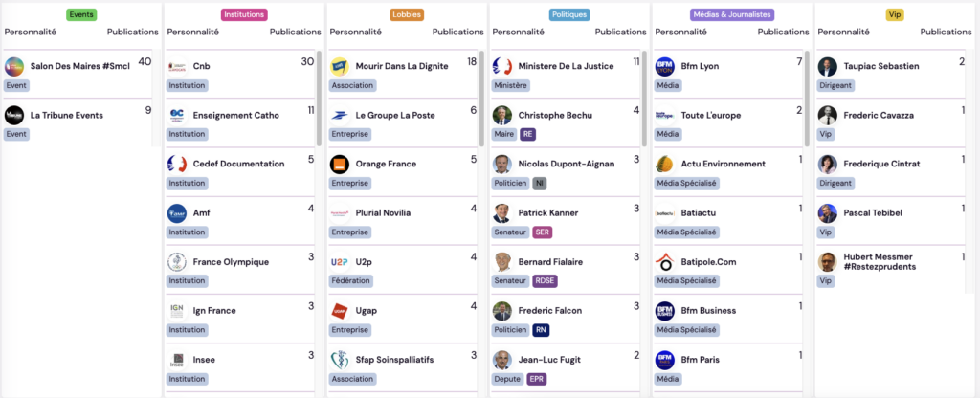
Task: Open the Médias & Journalistes category tag
Action: coord(732,15)
